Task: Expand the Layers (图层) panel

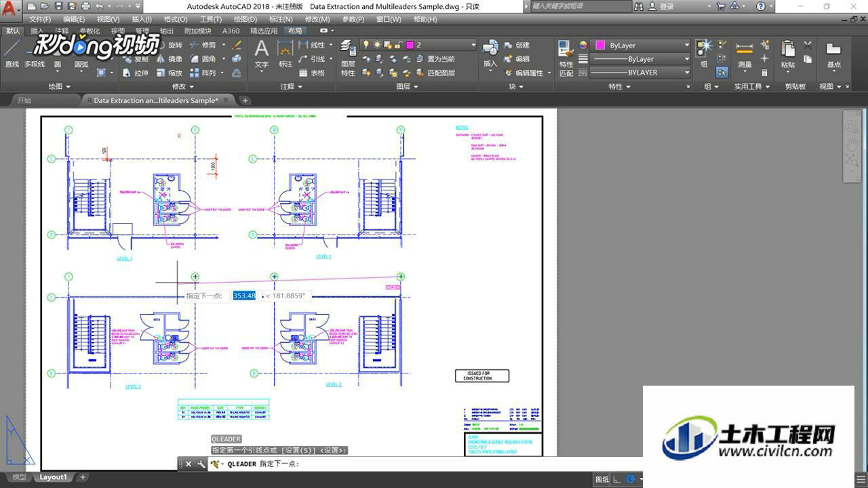Action: [407, 86]
